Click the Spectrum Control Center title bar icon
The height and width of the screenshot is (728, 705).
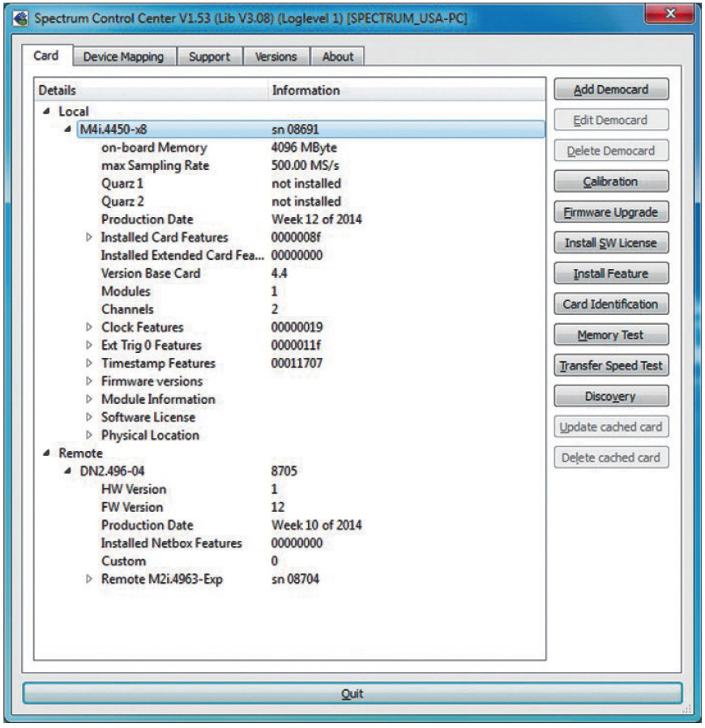(21, 19)
